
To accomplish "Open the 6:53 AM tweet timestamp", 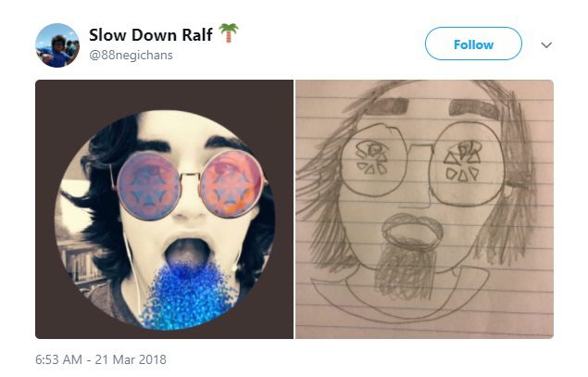I will [102, 358].
